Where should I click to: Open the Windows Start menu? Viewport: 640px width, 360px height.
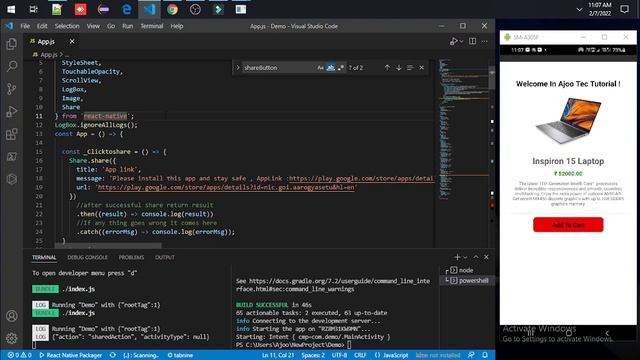coord(11,9)
